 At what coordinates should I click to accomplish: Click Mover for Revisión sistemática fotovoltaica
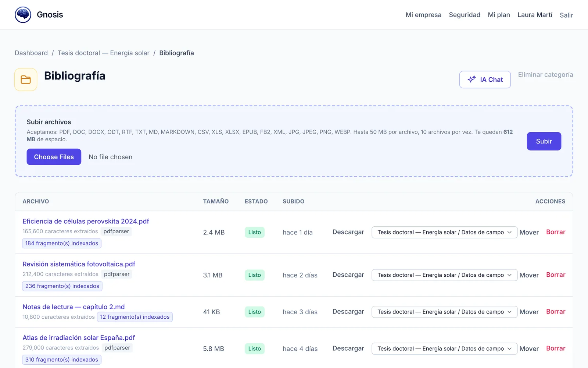click(x=529, y=275)
